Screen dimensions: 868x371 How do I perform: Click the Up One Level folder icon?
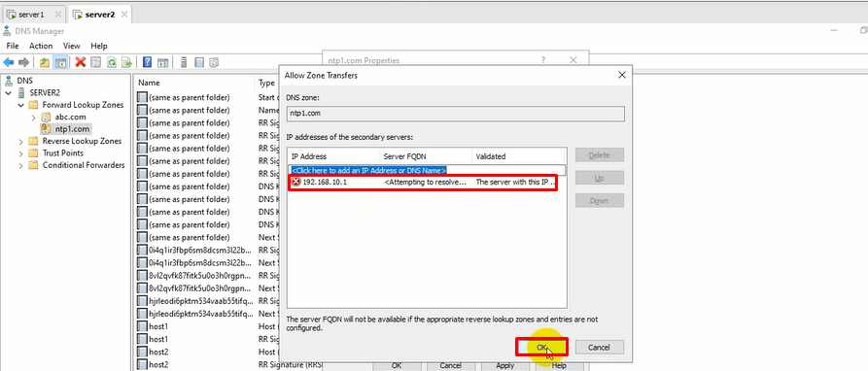pos(45,62)
